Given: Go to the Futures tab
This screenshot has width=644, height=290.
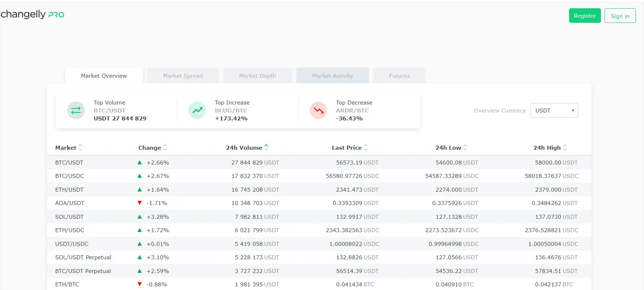Looking at the screenshot, I should click(x=399, y=76).
